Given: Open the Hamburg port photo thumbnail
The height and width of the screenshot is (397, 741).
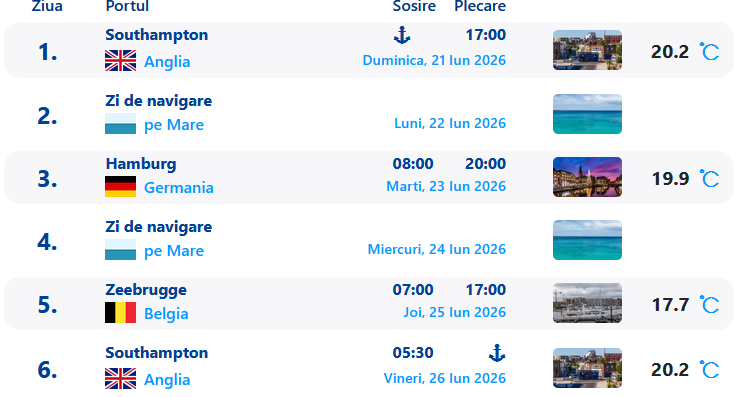Looking at the screenshot, I should [x=587, y=177].
